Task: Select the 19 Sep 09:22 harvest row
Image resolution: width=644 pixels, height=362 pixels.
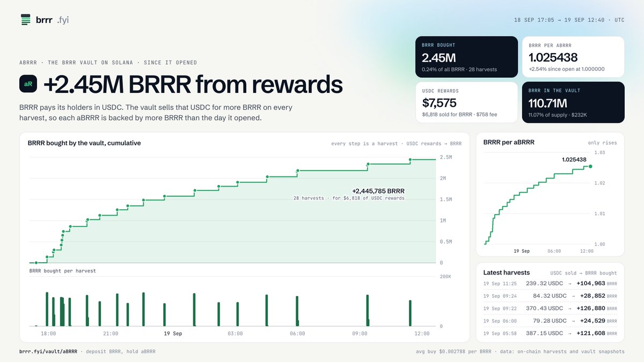Action: pos(550,308)
